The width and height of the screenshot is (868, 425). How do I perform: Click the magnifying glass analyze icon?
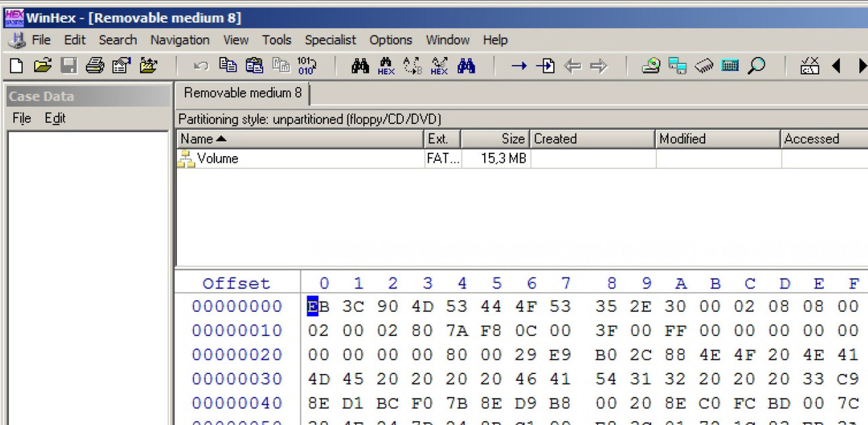[x=757, y=66]
